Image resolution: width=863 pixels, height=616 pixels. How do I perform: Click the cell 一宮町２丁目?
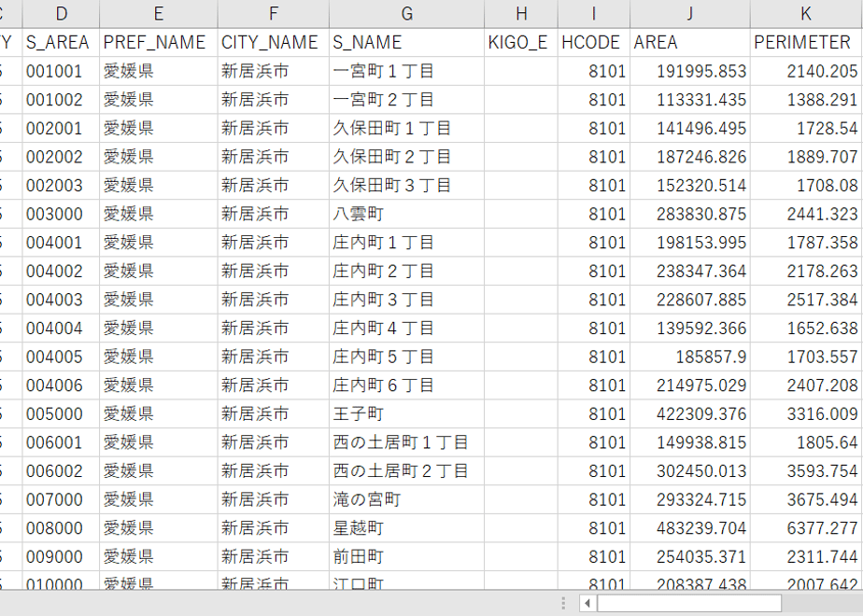coord(406,100)
